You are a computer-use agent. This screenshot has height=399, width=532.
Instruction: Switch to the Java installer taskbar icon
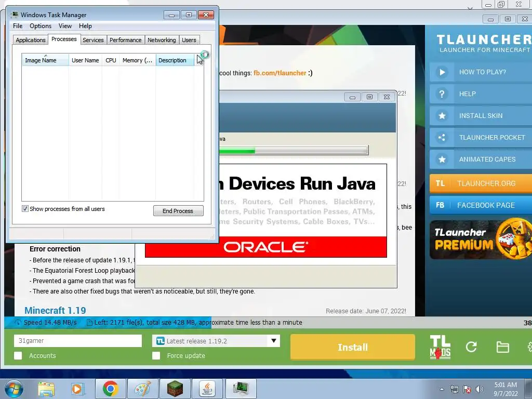pos(207,389)
